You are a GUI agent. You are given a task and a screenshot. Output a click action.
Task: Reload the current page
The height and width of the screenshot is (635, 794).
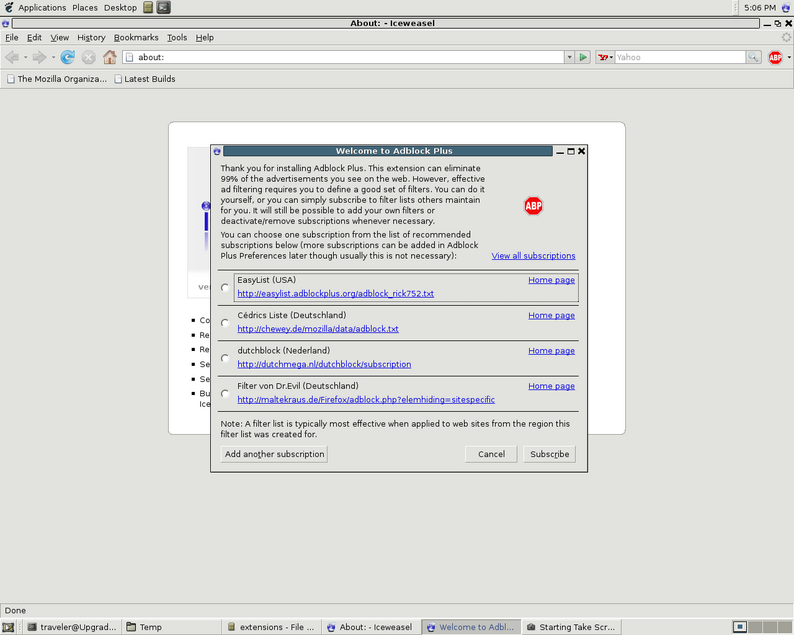pyautogui.click(x=67, y=57)
